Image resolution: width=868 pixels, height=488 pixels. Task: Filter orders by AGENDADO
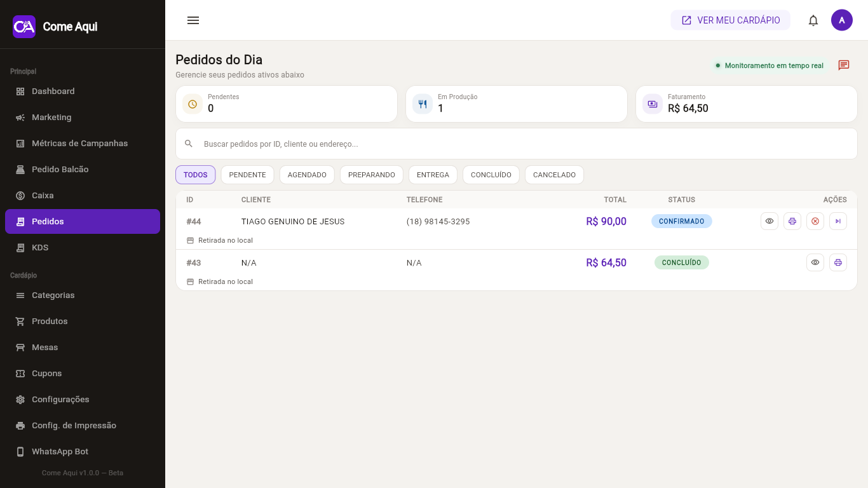[x=307, y=175]
